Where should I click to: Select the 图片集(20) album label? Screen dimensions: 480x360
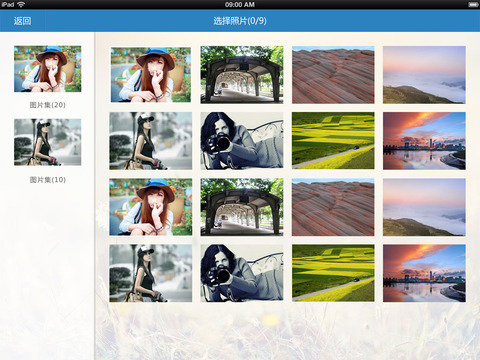point(48,105)
